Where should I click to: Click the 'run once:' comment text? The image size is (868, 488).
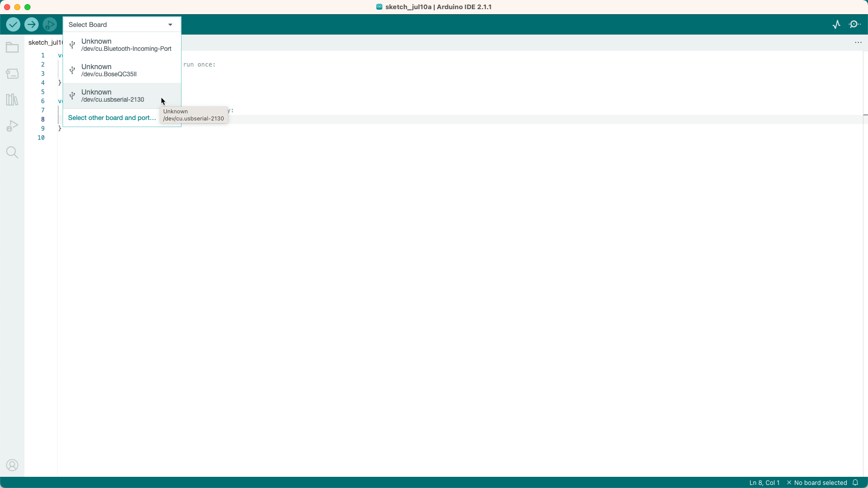click(x=200, y=65)
